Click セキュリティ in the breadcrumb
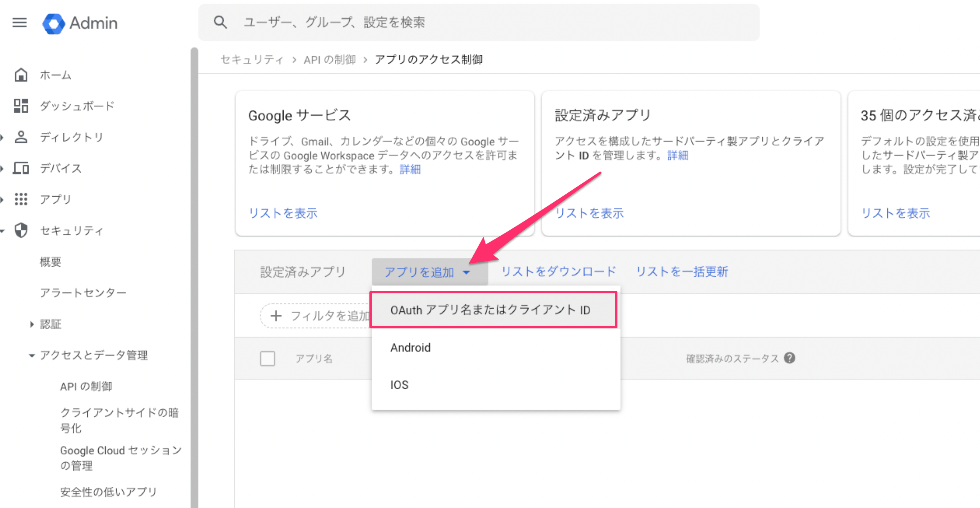980x508 pixels. tap(252, 60)
